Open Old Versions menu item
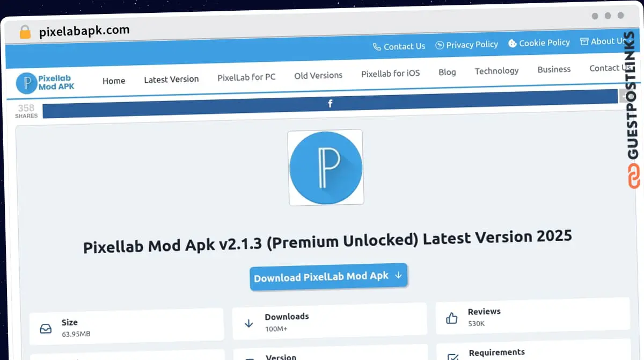This screenshot has width=644, height=360. 318,76
